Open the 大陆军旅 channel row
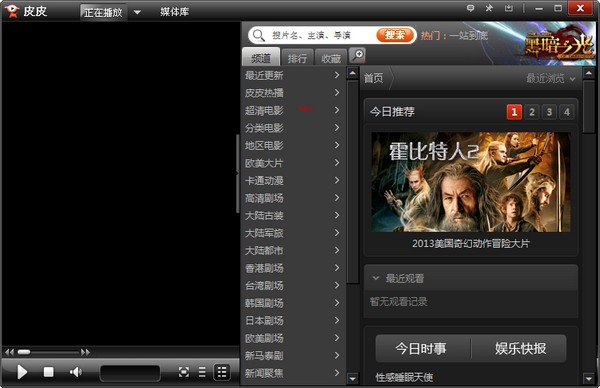600x388 pixels. click(293, 233)
